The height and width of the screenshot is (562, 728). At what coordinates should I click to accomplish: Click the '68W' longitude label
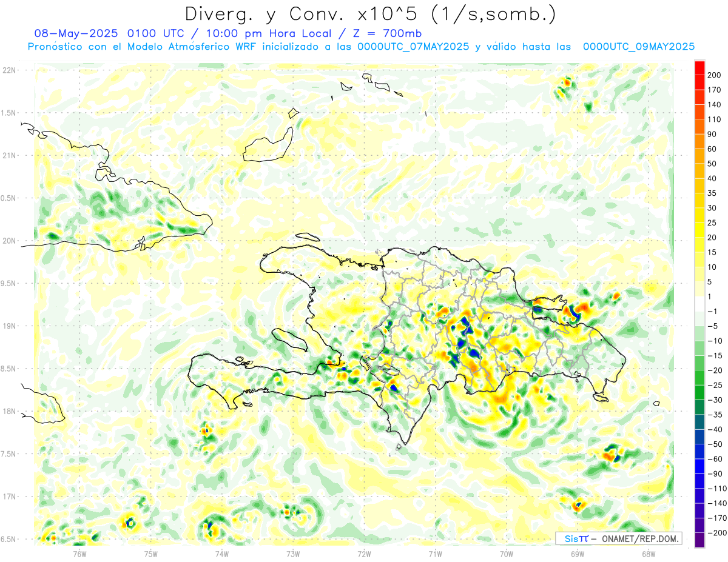pos(648,553)
